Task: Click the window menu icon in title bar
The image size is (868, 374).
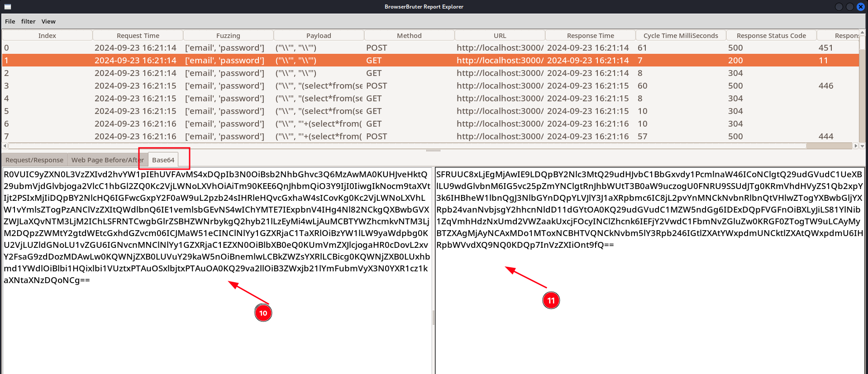Action: [x=8, y=7]
